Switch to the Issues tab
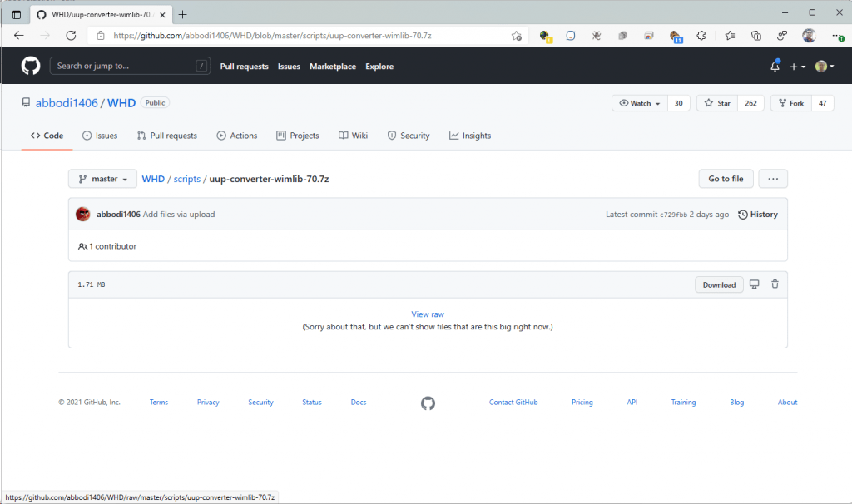The height and width of the screenshot is (504, 852). (x=100, y=136)
